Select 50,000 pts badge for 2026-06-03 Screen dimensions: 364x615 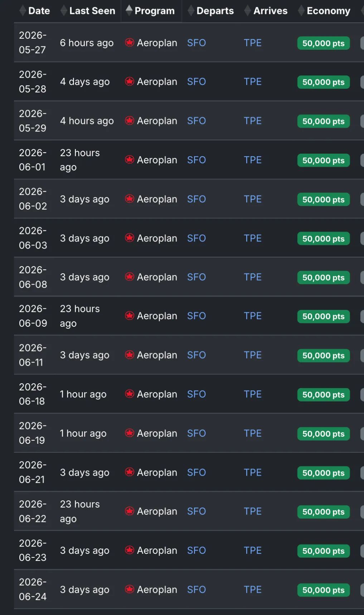click(323, 239)
